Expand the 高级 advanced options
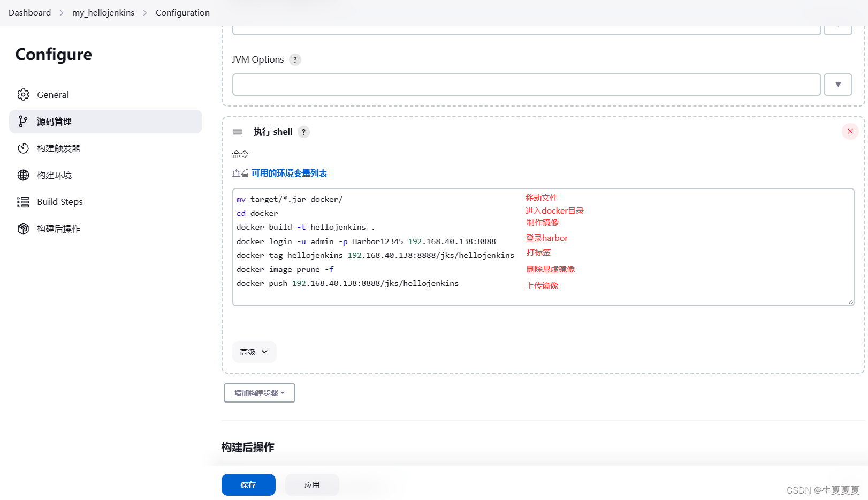The height and width of the screenshot is (500, 868). (254, 352)
